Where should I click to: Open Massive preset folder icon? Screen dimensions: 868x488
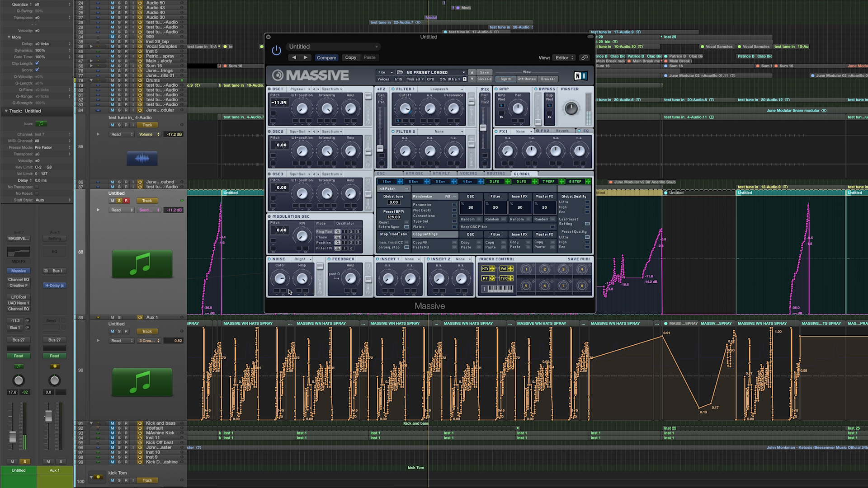click(400, 72)
